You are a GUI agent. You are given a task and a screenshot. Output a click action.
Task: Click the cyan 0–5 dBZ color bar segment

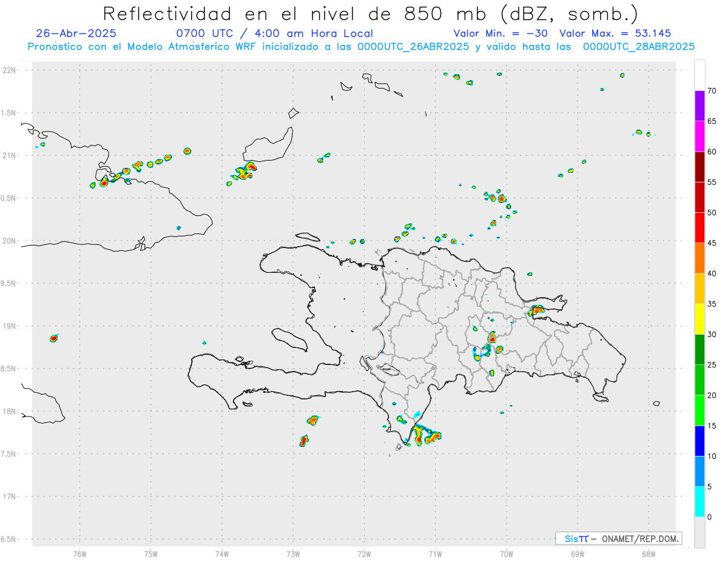[x=699, y=502]
